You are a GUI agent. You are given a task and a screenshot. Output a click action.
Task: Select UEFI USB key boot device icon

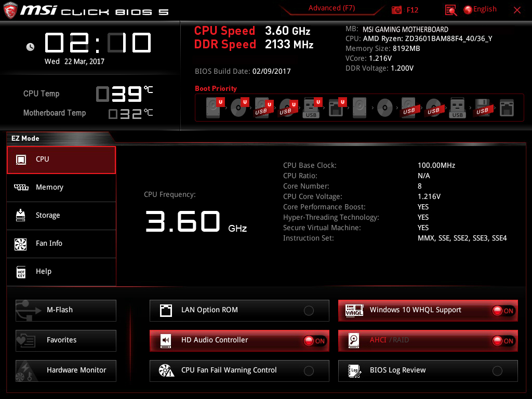[x=312, y=108]
